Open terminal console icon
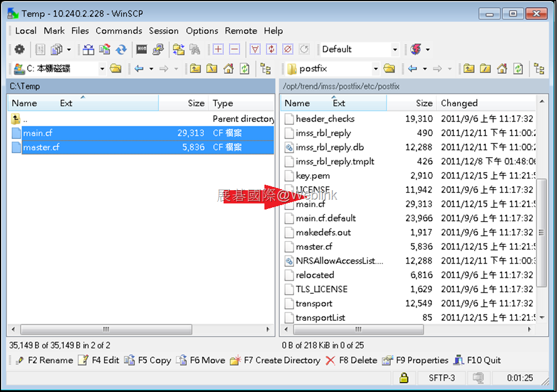 [x=142, y=49]
